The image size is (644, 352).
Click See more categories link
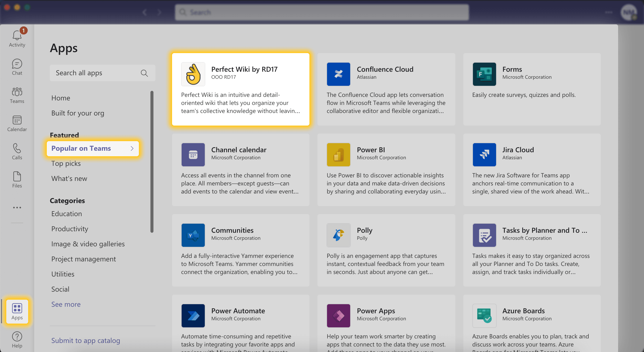[66, 304]
